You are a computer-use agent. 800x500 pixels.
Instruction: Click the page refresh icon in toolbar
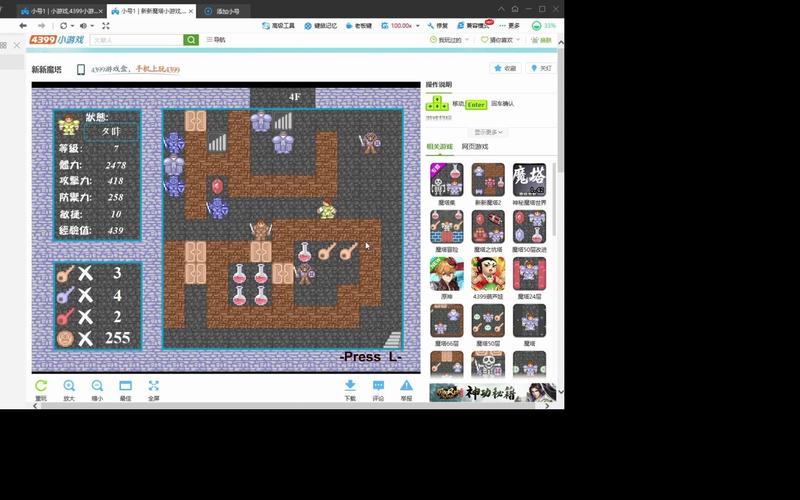(x=63, y=26)
